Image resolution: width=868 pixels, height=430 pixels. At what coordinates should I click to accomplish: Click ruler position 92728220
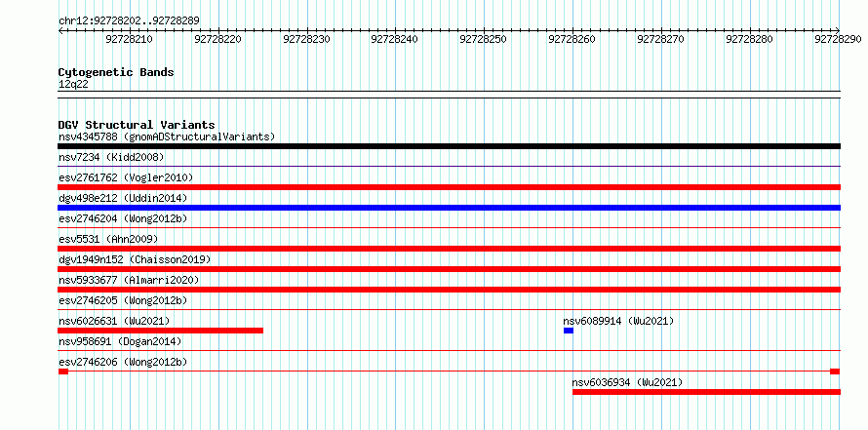point(218,39)
